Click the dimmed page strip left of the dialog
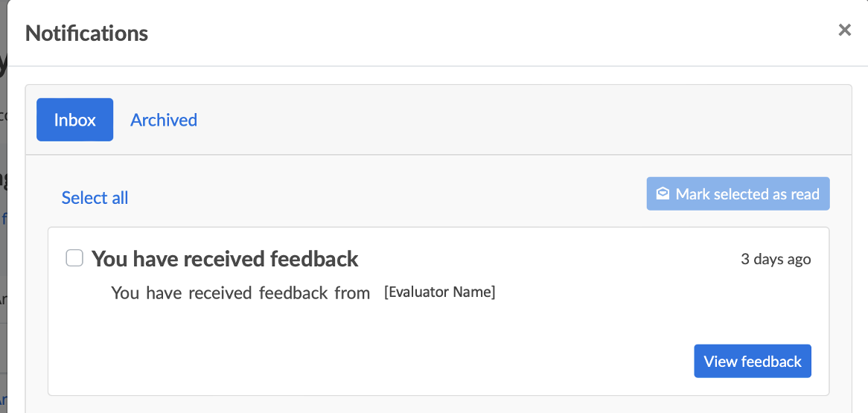 (3, 223)
